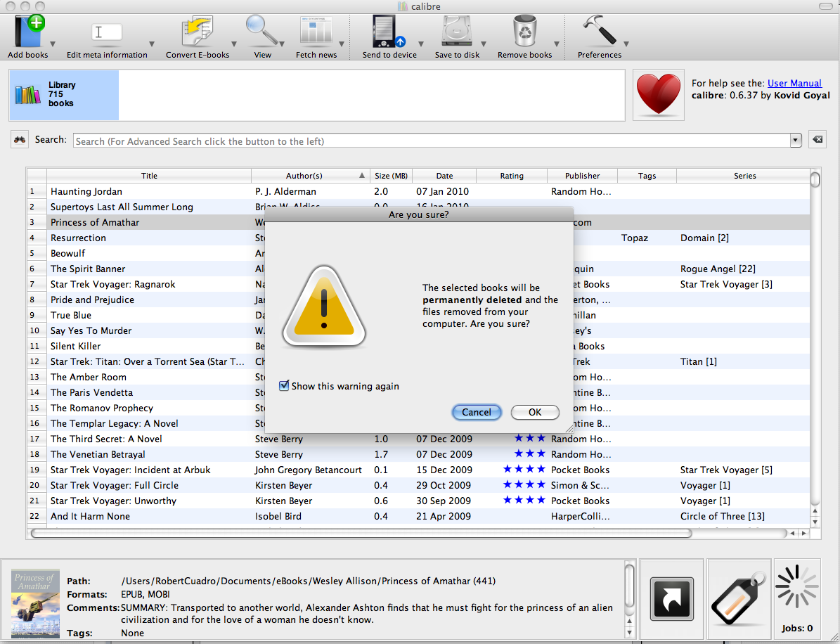
Task: Expand Preferences dropdown arrow
Action: coord(626,44)
